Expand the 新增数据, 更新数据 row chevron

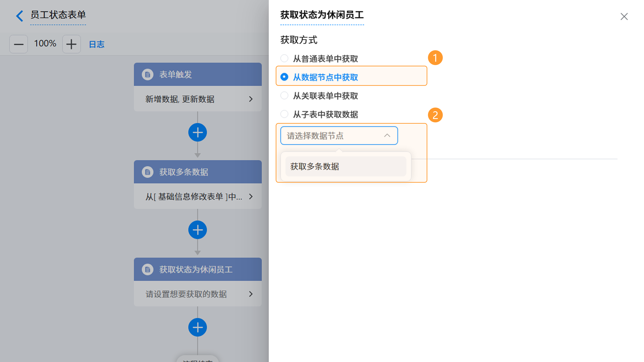(251, 99)
